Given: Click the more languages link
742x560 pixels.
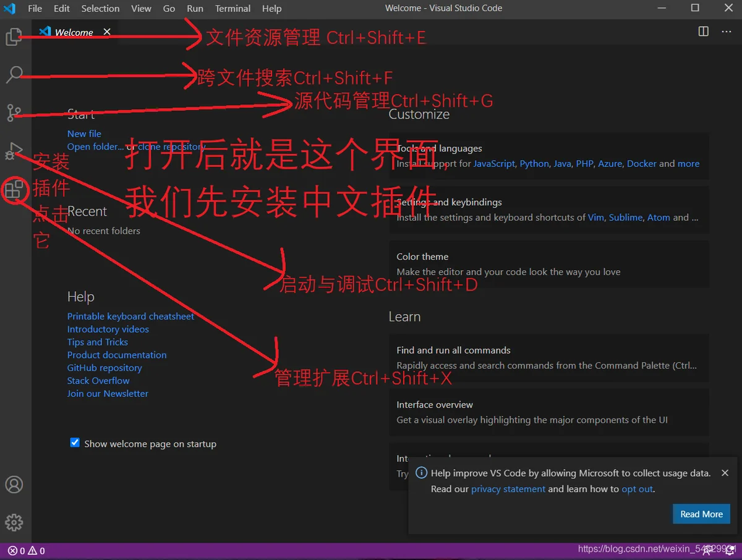Looking at the screenshot, I should (x=688, y=164).
